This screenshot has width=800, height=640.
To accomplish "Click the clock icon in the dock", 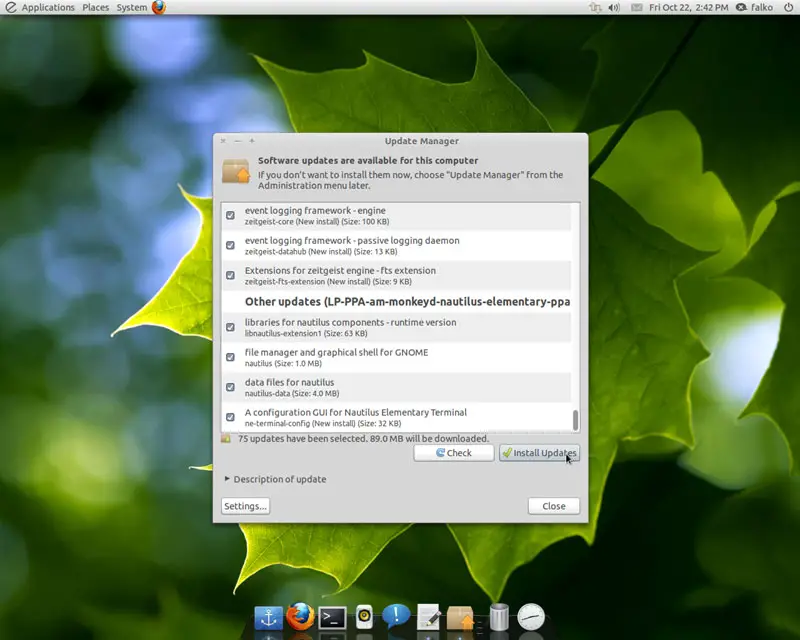I will [x=531, y=617].
